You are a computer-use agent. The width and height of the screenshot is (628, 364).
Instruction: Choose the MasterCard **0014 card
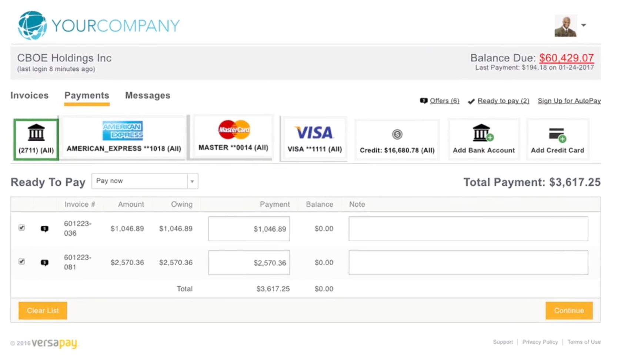[233, 137]
